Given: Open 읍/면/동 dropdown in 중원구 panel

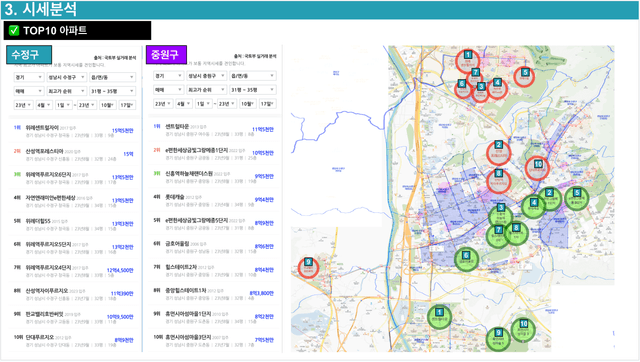Looking at the screenshot, I should pos(253,76).
